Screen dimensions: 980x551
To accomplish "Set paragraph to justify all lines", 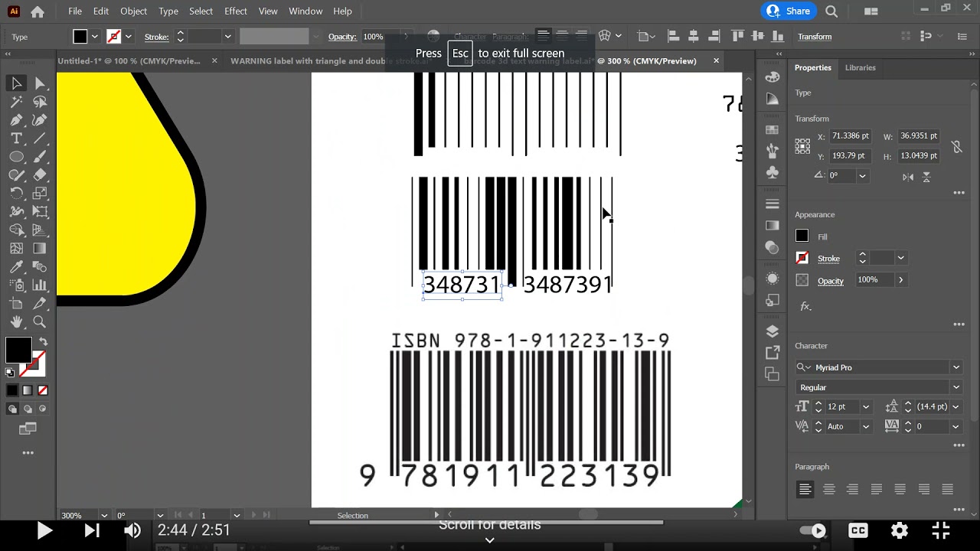I will pos(948,489).
